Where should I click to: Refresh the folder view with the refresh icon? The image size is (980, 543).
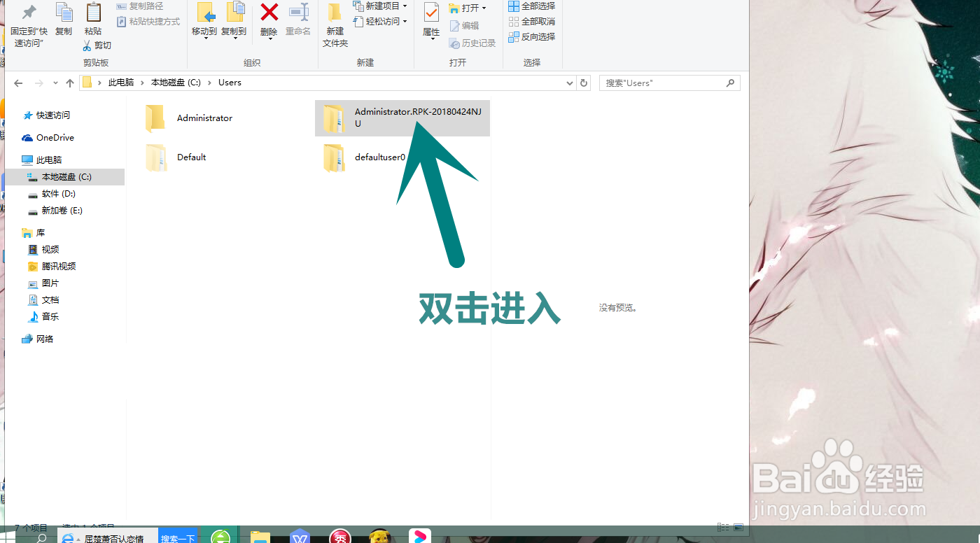pos(584,83)
